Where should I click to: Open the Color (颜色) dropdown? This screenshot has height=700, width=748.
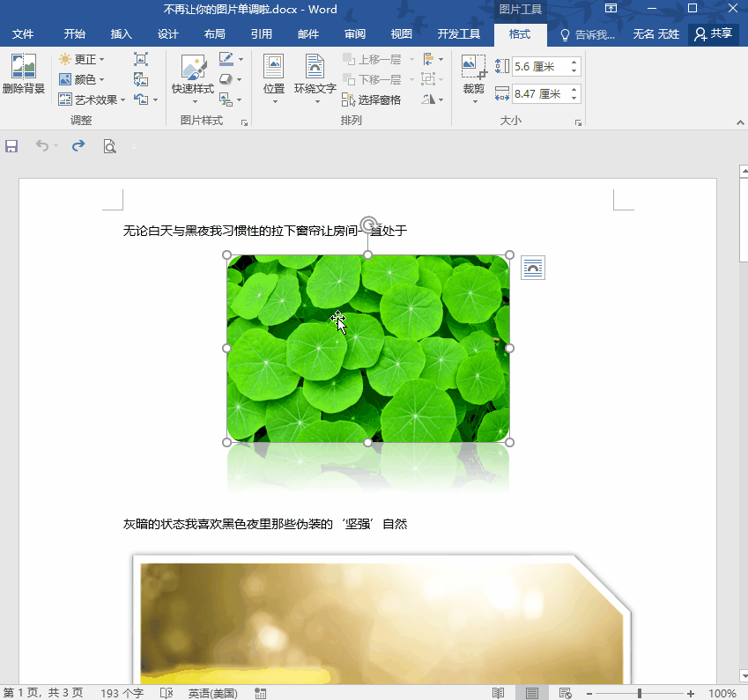click(81, 79)
